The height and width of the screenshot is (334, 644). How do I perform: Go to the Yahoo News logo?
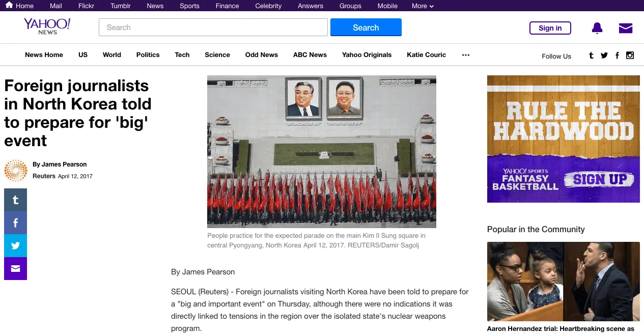click(x=47, y=26)
